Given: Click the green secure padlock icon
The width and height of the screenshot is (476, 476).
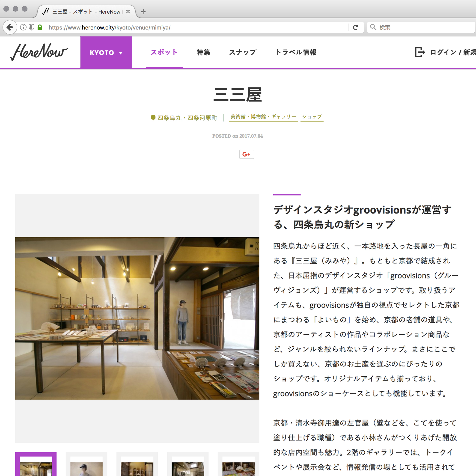Looking at the screenshot, I should tap(40, 27).
